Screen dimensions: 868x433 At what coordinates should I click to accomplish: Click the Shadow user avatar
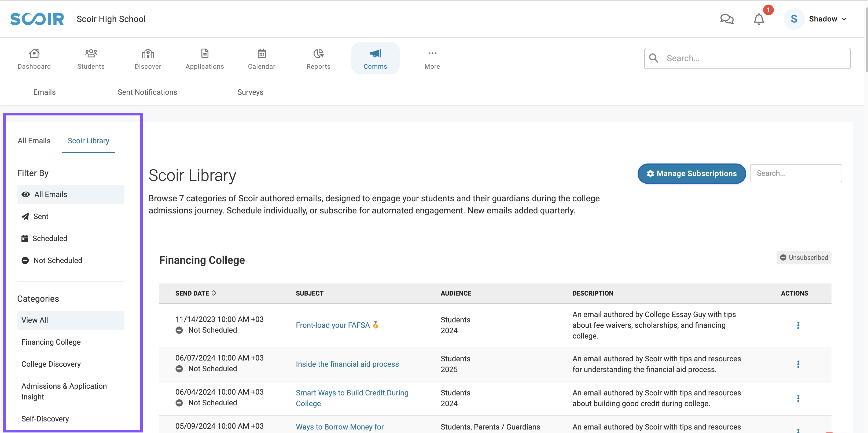pos(794,19)
